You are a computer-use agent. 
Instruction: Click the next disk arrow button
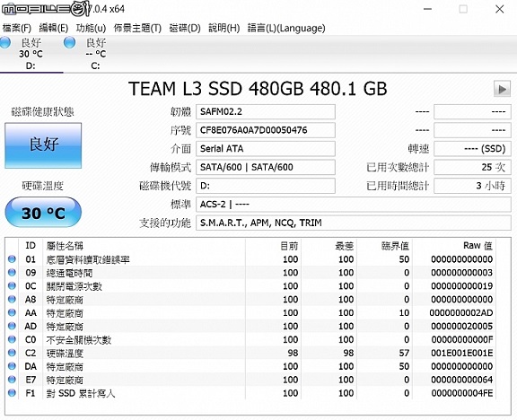coord(502,89)
